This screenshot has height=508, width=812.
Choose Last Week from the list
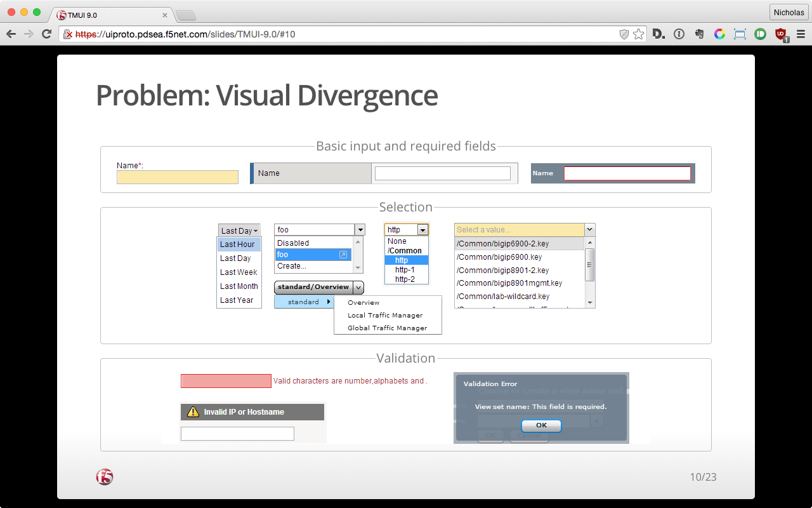tap(239, 272)
